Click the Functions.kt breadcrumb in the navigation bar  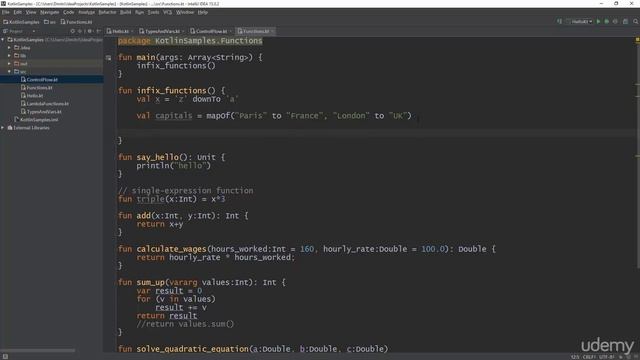[x=76, y=22]
